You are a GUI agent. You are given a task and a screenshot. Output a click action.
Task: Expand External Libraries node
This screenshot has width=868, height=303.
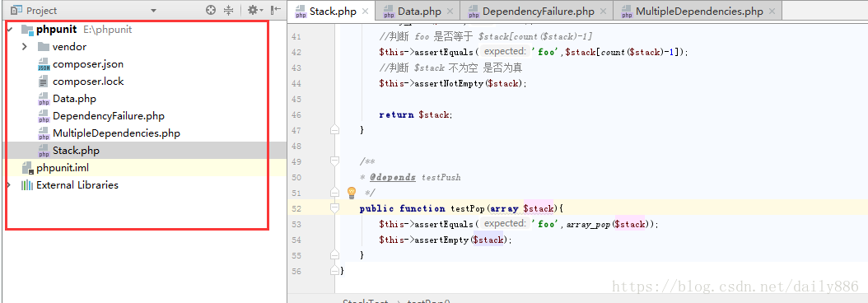point(9,185)
